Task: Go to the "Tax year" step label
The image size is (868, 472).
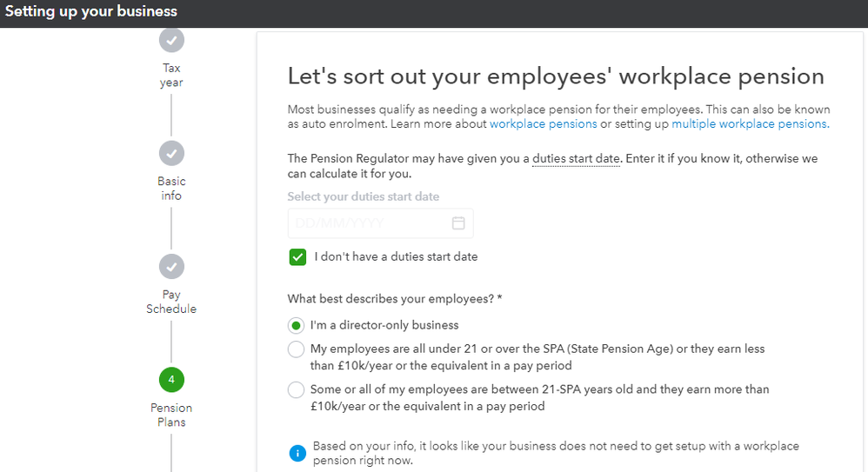Action: (171, 76)
